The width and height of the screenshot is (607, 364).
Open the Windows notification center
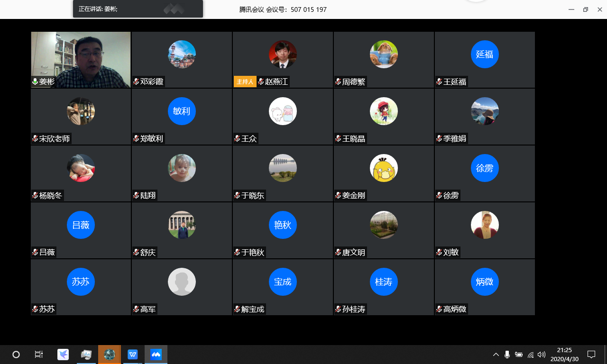click(x=591, y=354)
